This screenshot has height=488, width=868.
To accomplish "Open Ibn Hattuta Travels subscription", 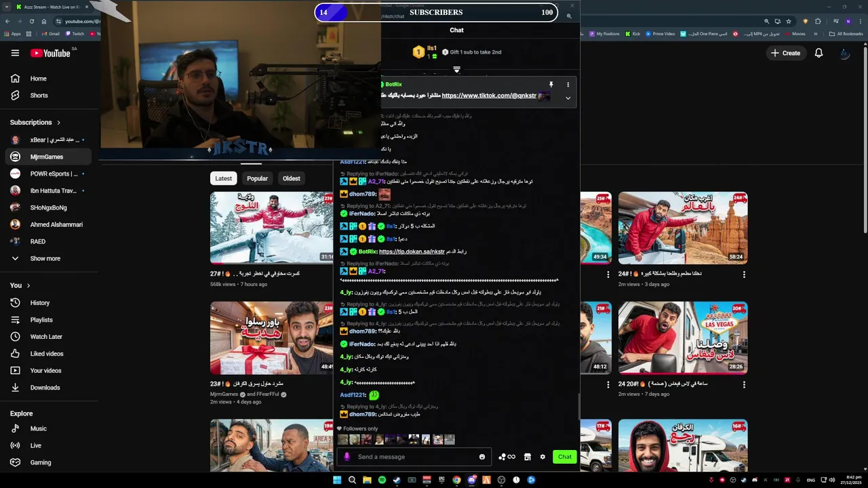I will (x=47, y=190).
